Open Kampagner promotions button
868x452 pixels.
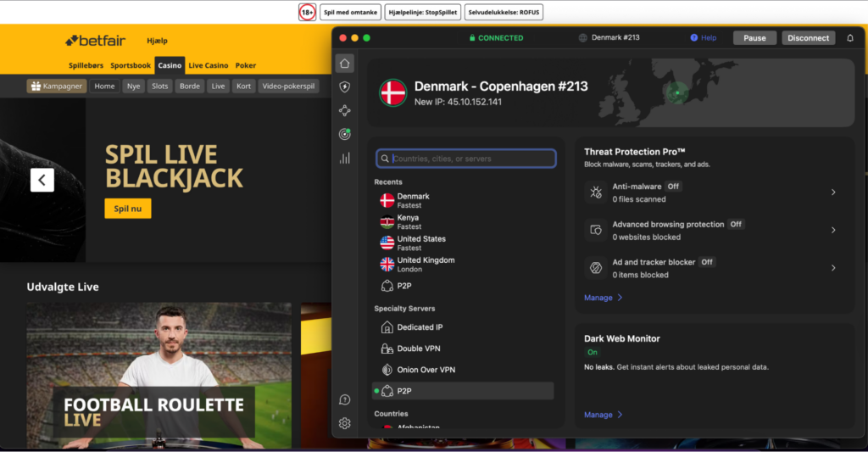click(57, 86)
